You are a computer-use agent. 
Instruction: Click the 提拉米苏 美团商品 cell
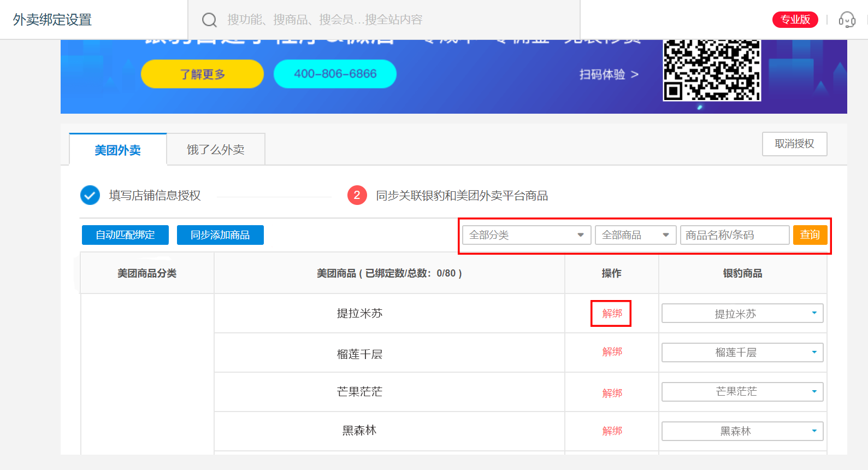click(389, 313)
